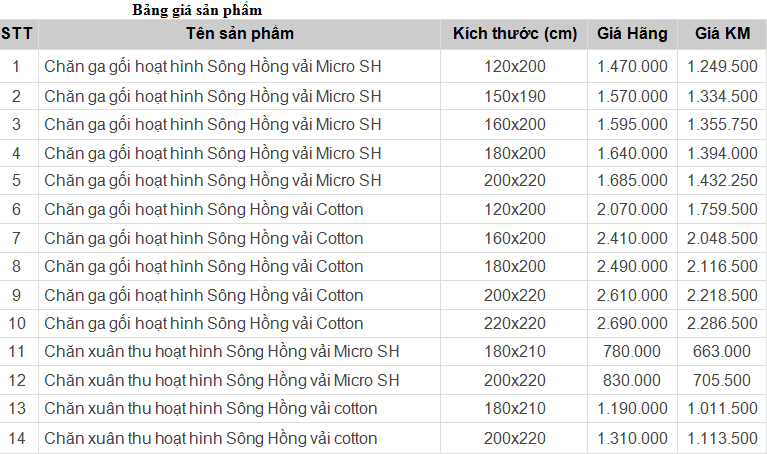Select the Giá Hãng price 2.070.000
Screen dimensions: 767x454
632,210
